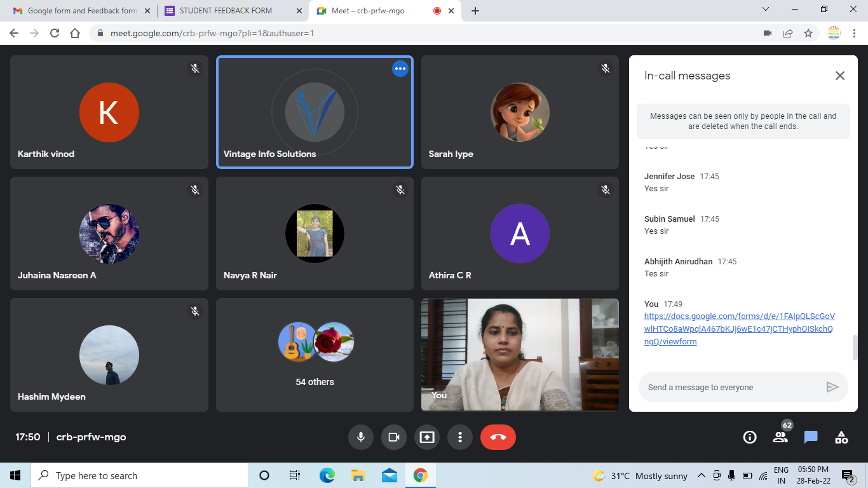Send the chat message with arrow icon
This screenshot has height=488, width=868.
click(832, 387)
